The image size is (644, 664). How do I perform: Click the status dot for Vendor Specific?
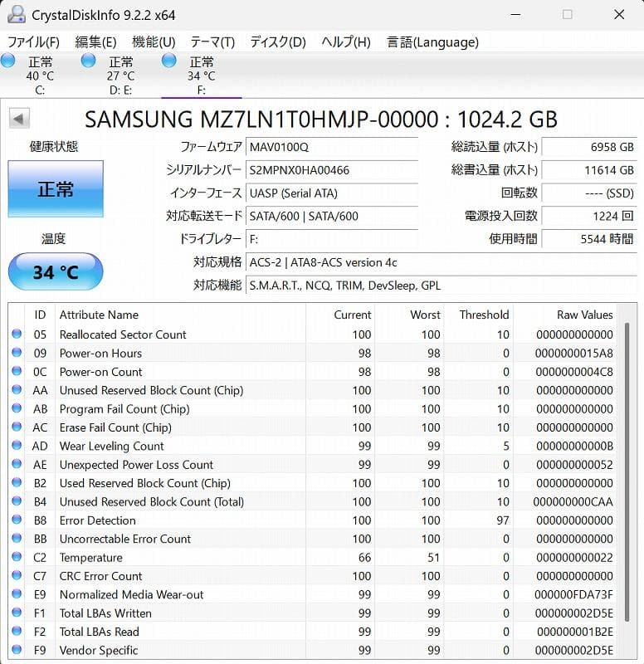[x=17, y=649]
